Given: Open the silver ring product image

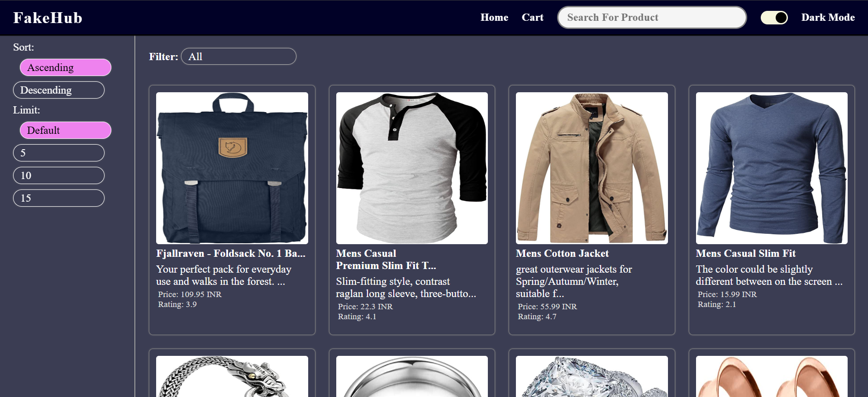Looking at the screenshot, I should (x=412, y=376).
